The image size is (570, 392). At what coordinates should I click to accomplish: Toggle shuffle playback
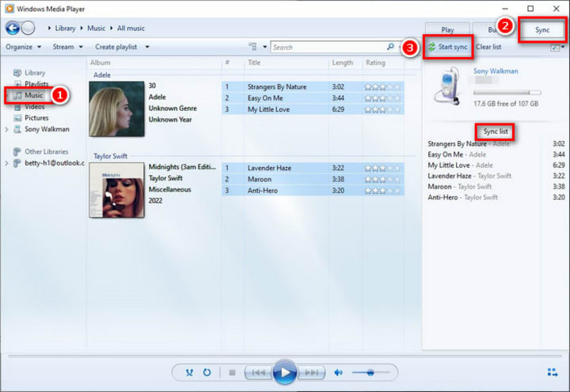click(189, 373)
